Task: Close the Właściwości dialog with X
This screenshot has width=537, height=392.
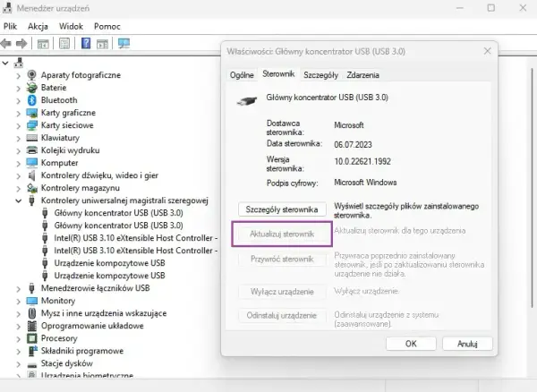Action: (488, 51)
